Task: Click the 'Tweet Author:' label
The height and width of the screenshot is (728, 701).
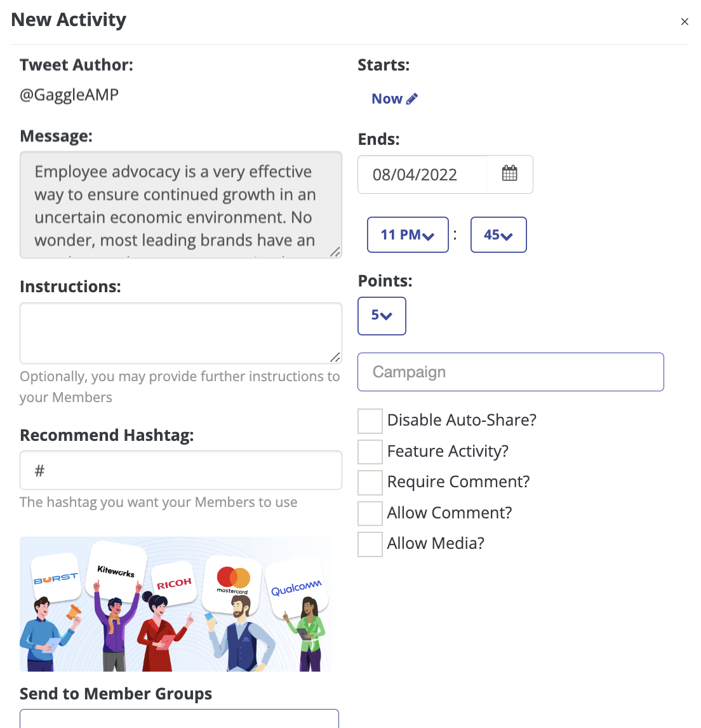Action: coord(77,65)
